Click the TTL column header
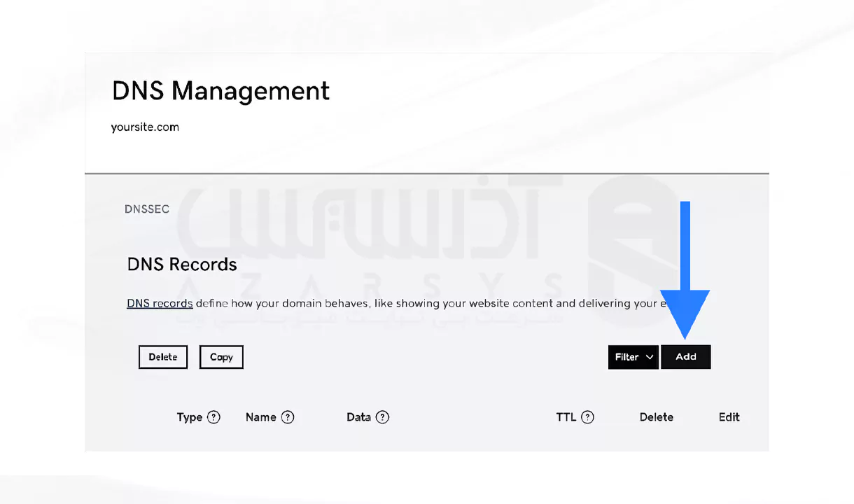 click(x=566, y=417)
